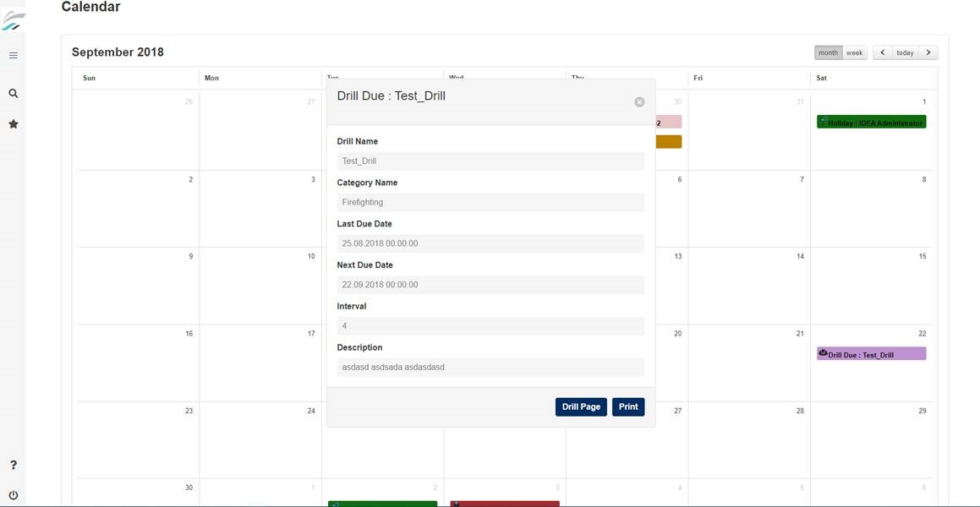Viewport: 980px width, 507px height.
Task: Open the hamburger menu in sidebar
Action: tap(14, 56)
